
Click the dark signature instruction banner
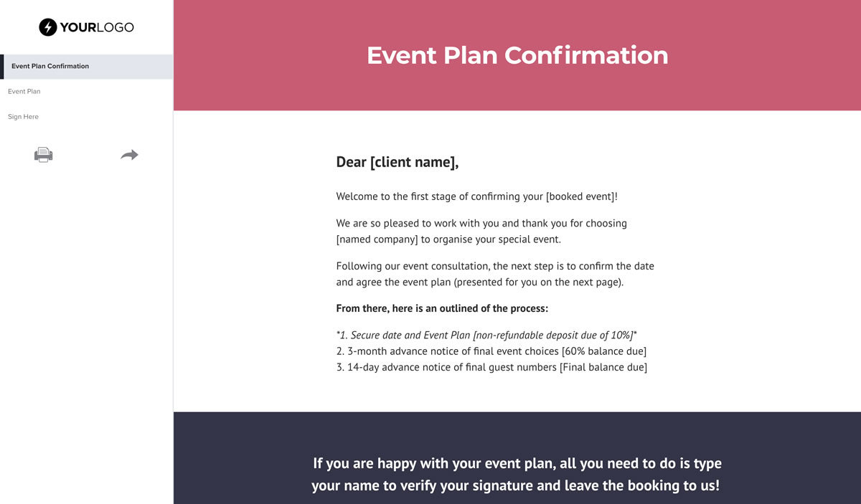[517, 473]
